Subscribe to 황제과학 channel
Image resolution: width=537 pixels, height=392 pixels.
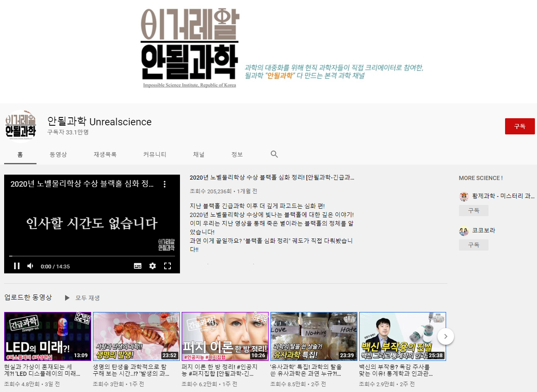point(474,211)
